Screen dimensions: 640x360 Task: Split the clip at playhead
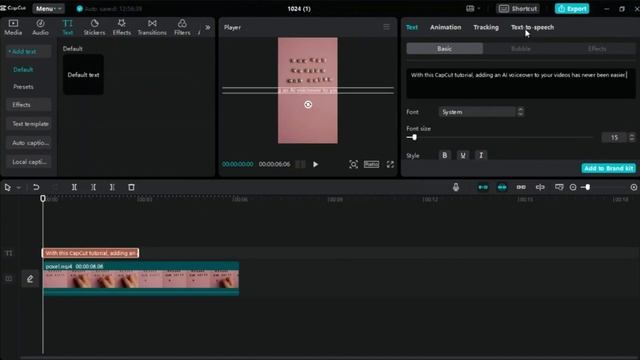[x=74, y=187]
